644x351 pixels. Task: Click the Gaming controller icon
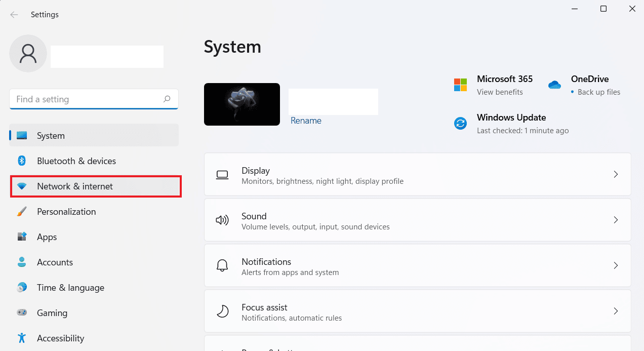[x=21, y=313]
